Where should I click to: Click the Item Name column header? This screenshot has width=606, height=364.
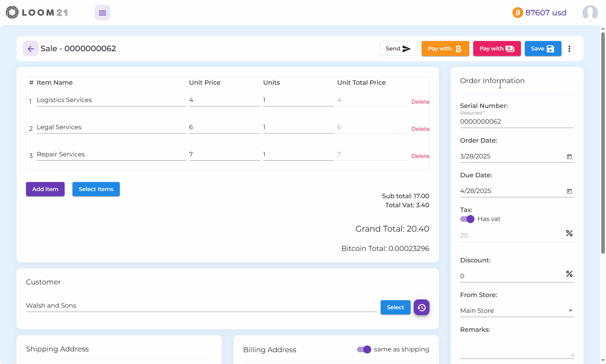(x=55, y=83)
